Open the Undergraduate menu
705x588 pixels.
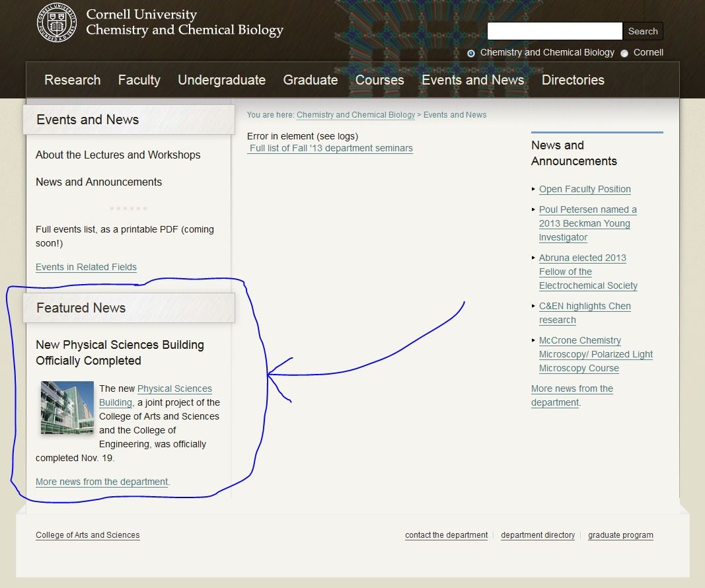click(x=221, y=80)
